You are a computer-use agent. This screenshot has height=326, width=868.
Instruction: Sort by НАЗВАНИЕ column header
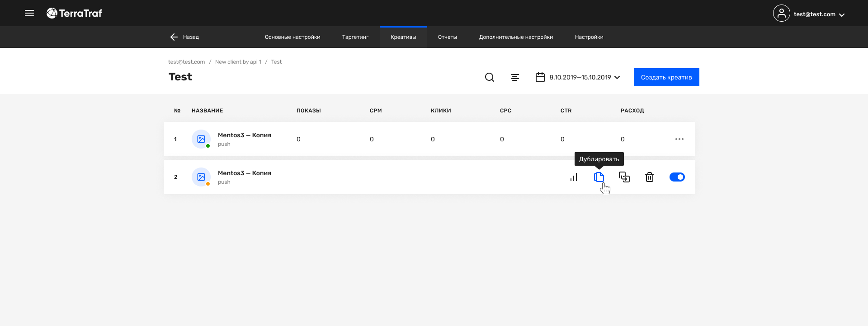click(x=207, y=111)
